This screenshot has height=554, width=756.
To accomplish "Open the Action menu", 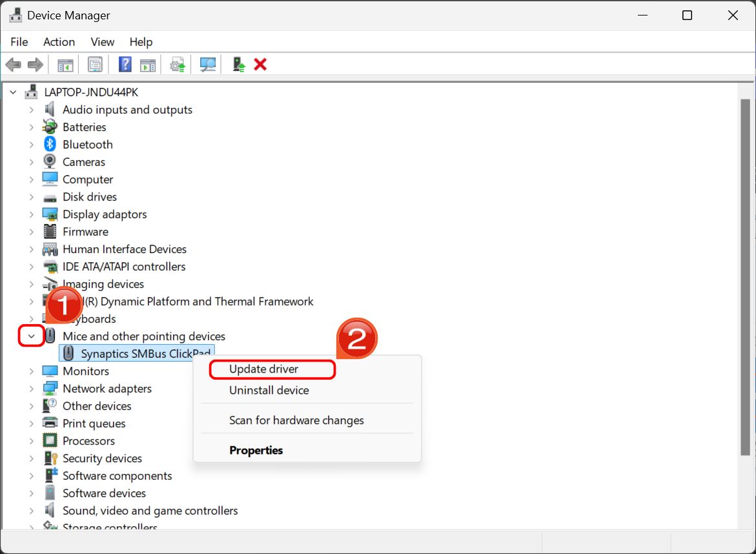I will [x=59, y=42].
